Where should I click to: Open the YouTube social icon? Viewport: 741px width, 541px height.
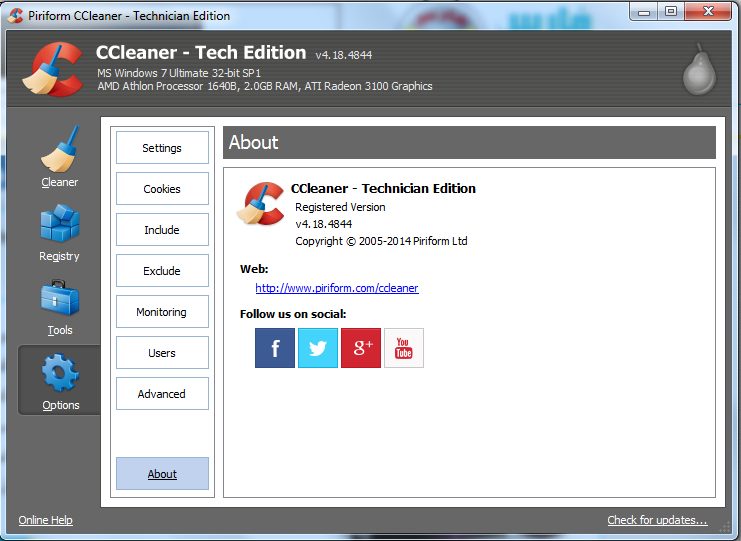(x=404, y=348)
